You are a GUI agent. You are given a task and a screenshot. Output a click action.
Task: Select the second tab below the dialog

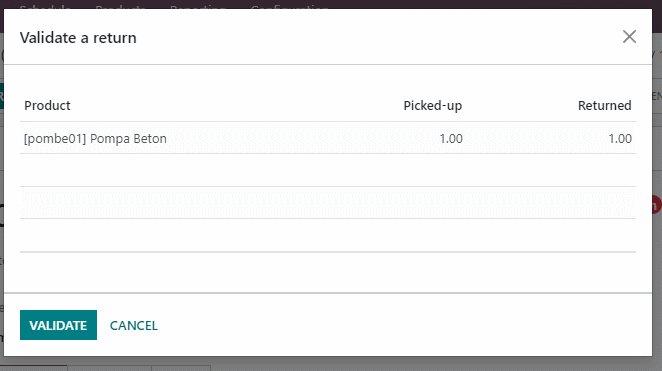109,368
